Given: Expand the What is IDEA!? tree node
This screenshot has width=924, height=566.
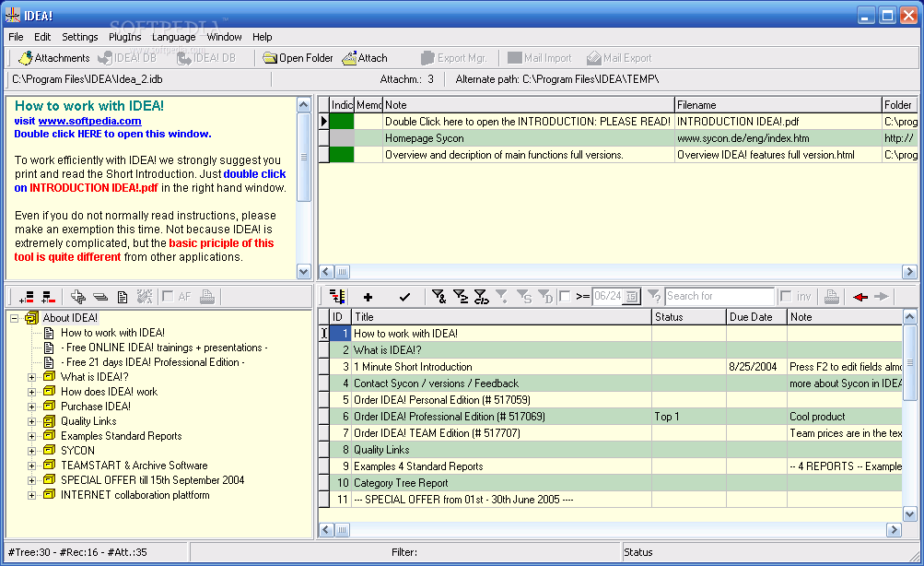Looking at the screenshot, I should click(32, 377).
